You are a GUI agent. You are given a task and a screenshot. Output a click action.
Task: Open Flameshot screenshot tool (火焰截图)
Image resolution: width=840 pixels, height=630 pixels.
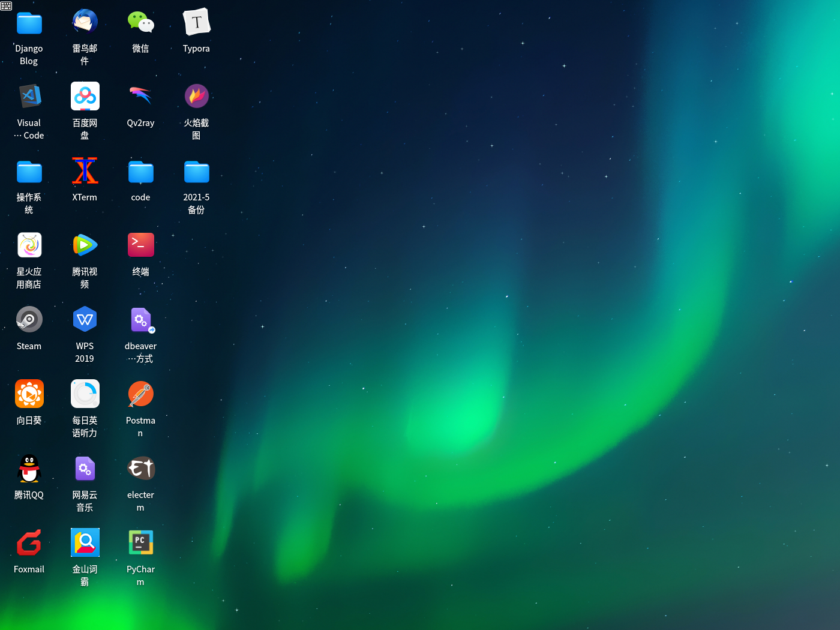[x=196, y=96]
